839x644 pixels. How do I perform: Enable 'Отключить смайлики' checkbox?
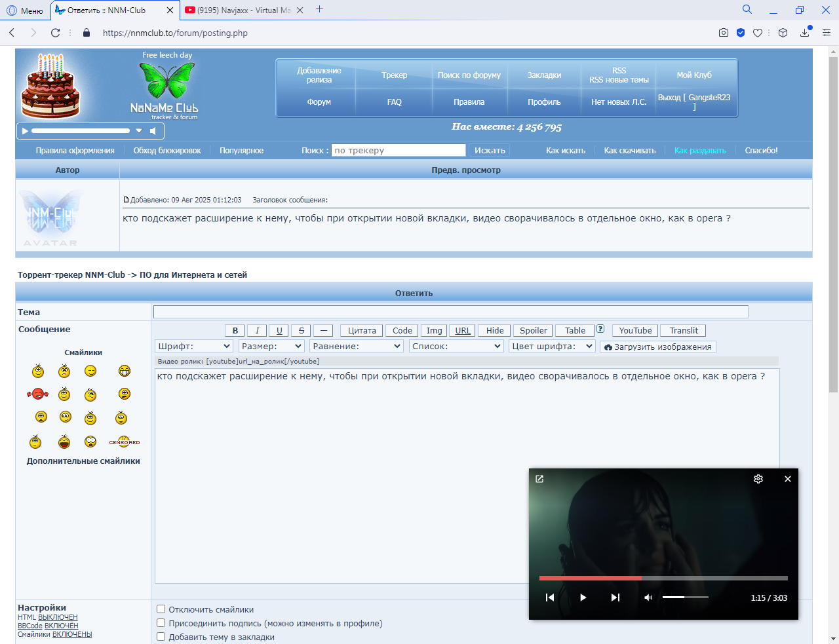pyautogui.click(x=161, y=609)
